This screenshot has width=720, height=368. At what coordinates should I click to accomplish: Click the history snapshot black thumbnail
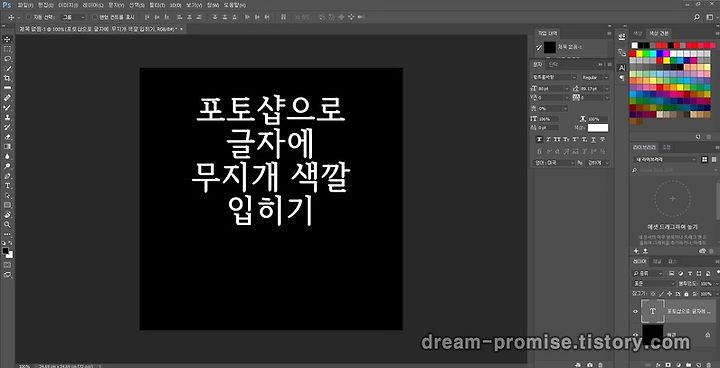(x=550, y=47)
